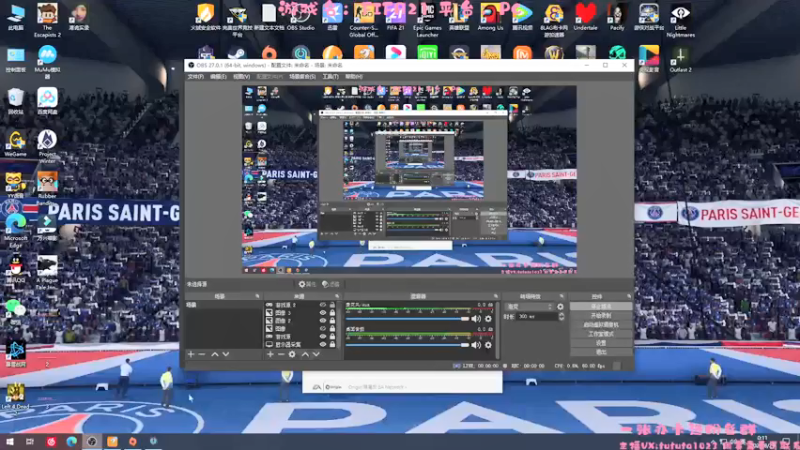Open 设置 settings in Controls dock
800x450 pixels.
(601, 343)
